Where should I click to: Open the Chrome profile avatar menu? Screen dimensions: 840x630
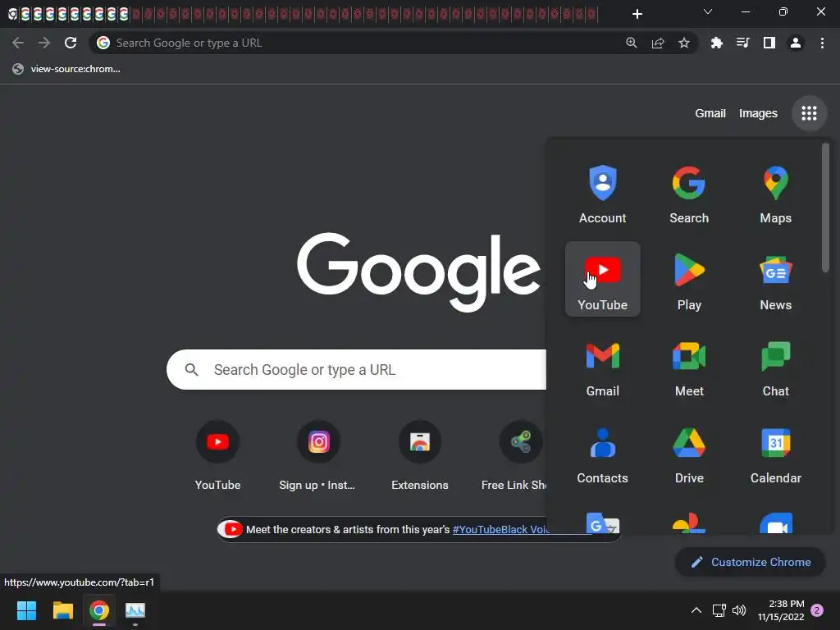click(796, 43)
